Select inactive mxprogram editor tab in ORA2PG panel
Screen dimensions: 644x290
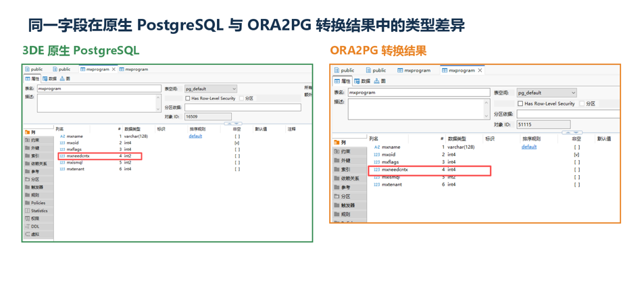[414, 70]
